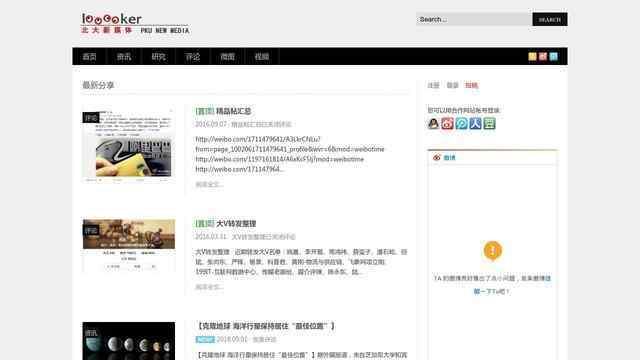Click the red 投稿 link in the sidebar
Image resolution: width=640 pixels, height=360 pixels.
pyautogui.click(x=471, y=85)
